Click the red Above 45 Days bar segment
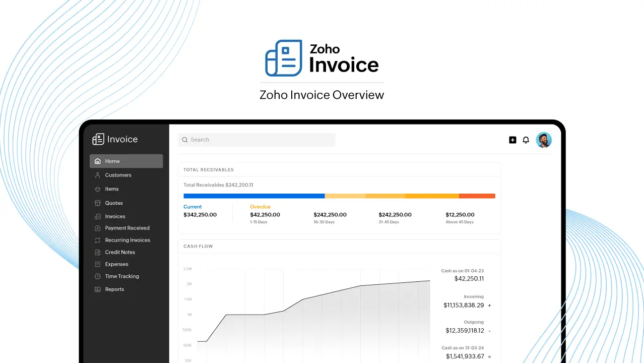 pyautogui.click(x=477, y=196)
